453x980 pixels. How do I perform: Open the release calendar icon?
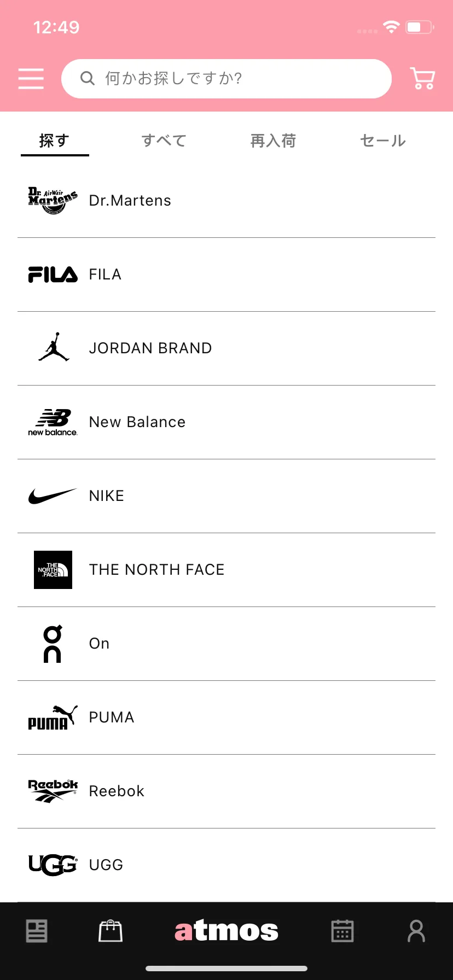pyautogui.click(x=342, y=931)
